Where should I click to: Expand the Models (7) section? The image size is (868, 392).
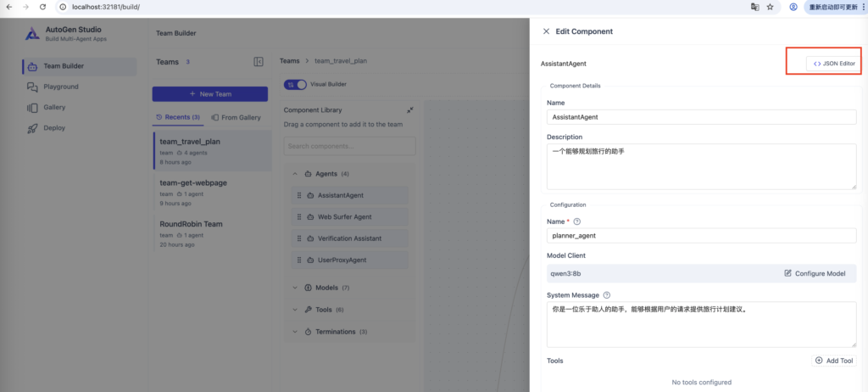295,288
